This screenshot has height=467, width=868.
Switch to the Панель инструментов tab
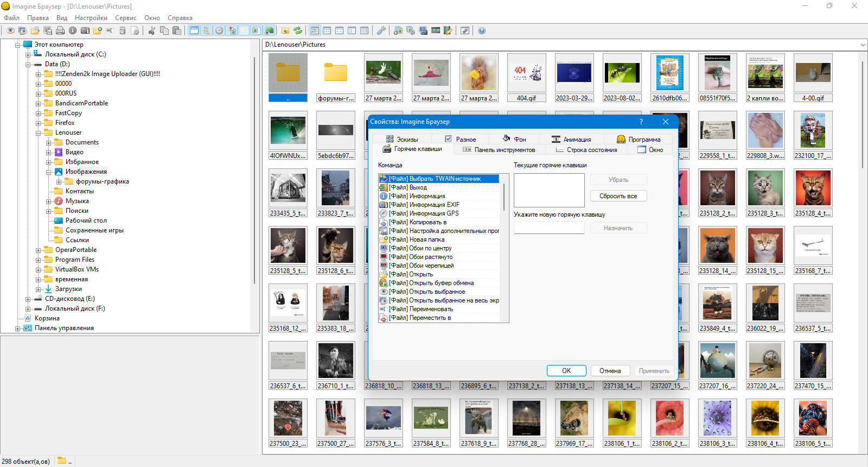(499, 149)
